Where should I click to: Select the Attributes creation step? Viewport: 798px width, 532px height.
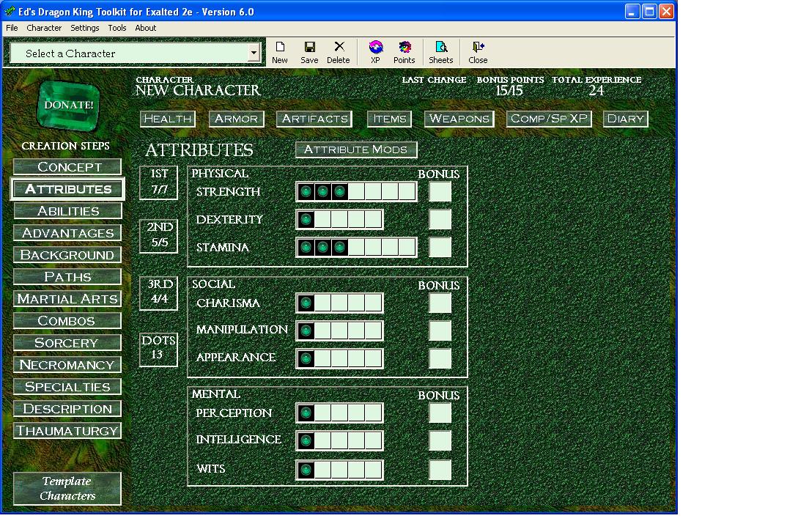[67, 189]
